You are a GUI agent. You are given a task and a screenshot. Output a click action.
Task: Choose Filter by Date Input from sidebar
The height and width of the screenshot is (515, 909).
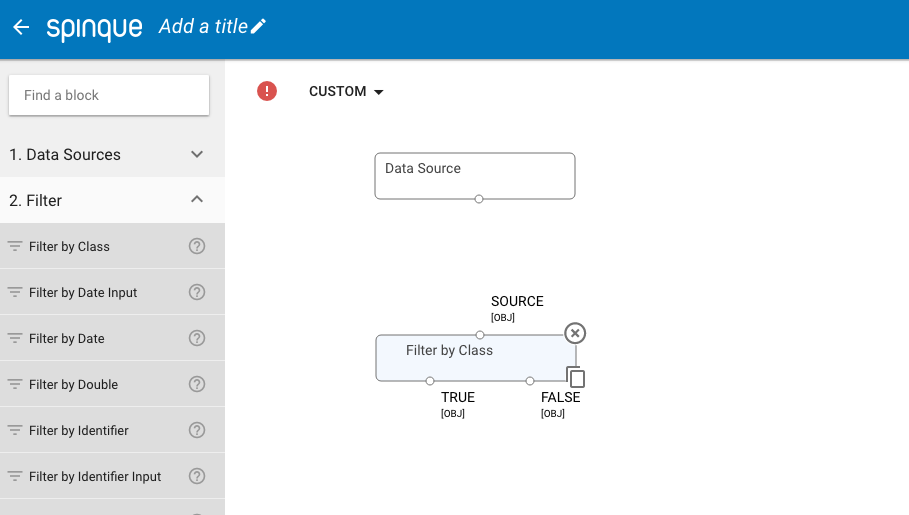112,292
